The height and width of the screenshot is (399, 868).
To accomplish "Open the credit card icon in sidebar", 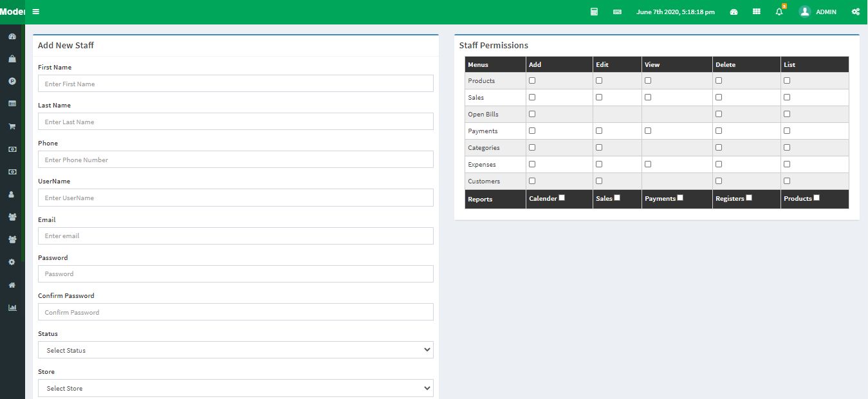I will (12, 104).
